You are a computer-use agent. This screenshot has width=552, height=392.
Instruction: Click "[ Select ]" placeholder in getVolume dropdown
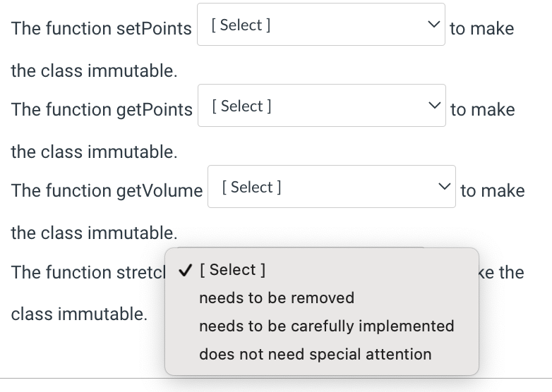[252, 188]
